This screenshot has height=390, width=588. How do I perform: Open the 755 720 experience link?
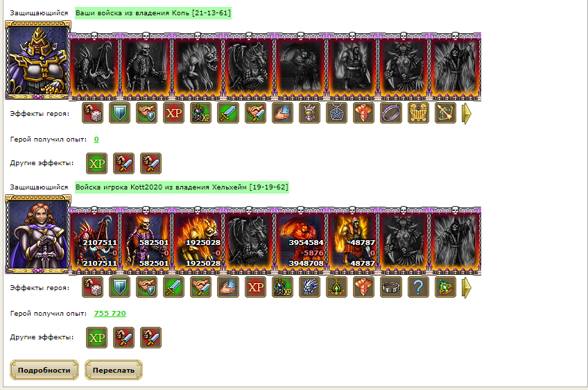coord(110,314)
